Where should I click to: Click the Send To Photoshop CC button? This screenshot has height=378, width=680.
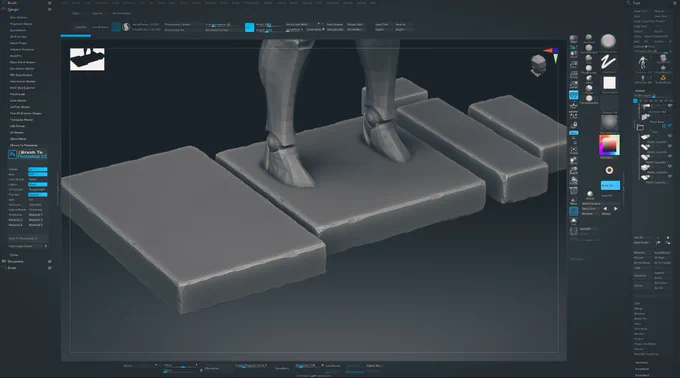pos(28,238)
